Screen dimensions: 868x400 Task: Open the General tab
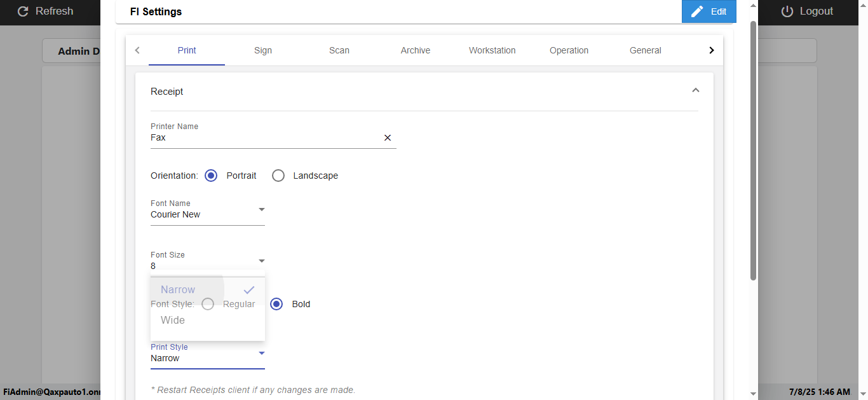[646, 50]
